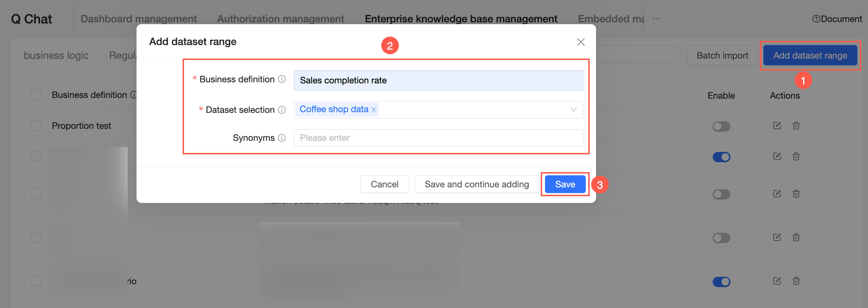Click Save and continue adding

477,184
